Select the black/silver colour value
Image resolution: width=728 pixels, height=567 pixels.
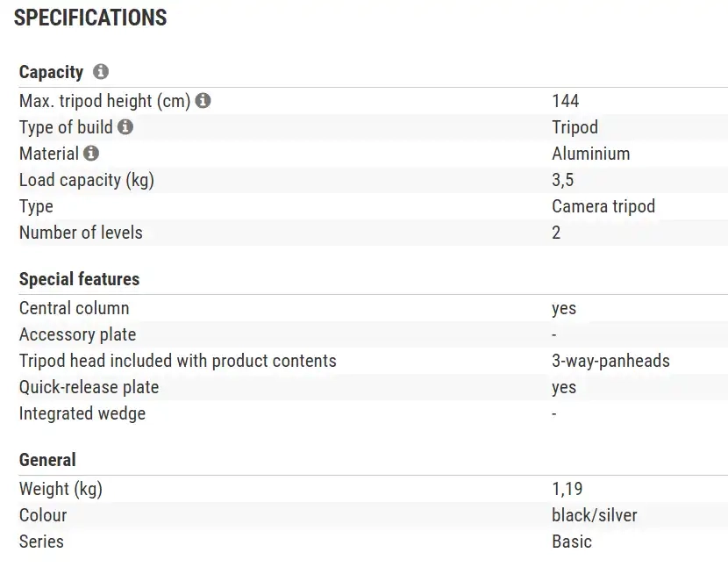(x=594, y=515)
